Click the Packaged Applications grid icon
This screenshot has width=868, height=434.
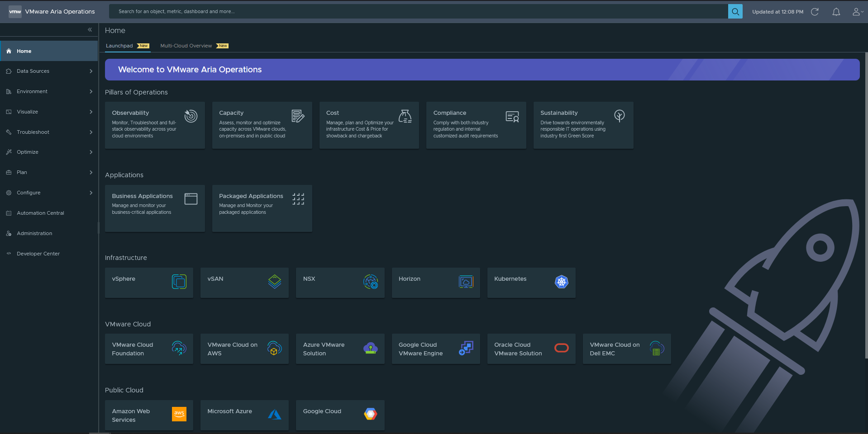[298, 199]
